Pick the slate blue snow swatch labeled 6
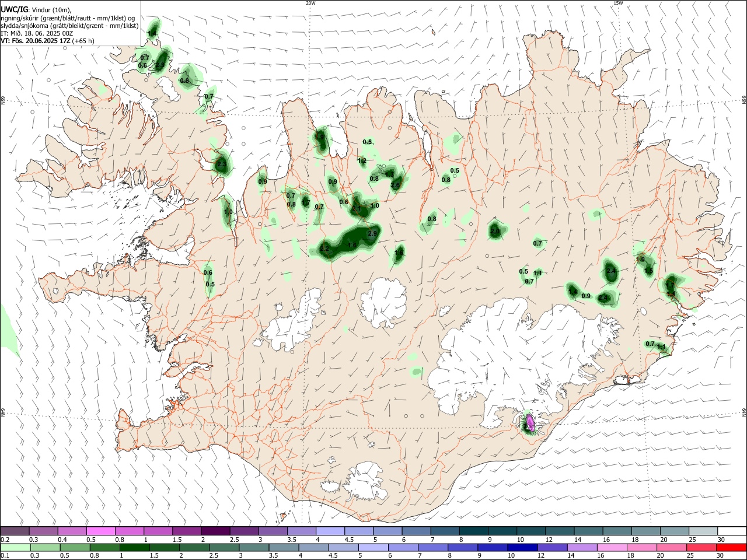 click(417, 531)
